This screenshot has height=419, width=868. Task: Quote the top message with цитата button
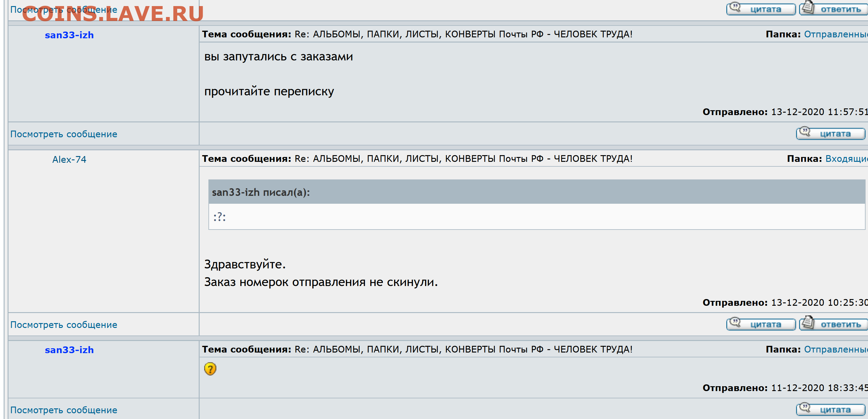click(761, 9)
